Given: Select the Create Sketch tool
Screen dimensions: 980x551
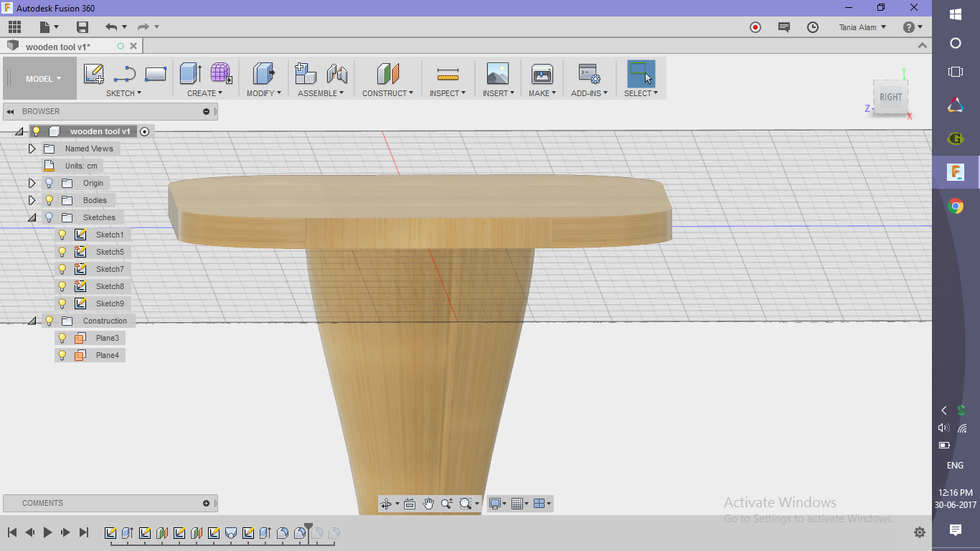Looking at the screenshot, I should click(94, 73).
